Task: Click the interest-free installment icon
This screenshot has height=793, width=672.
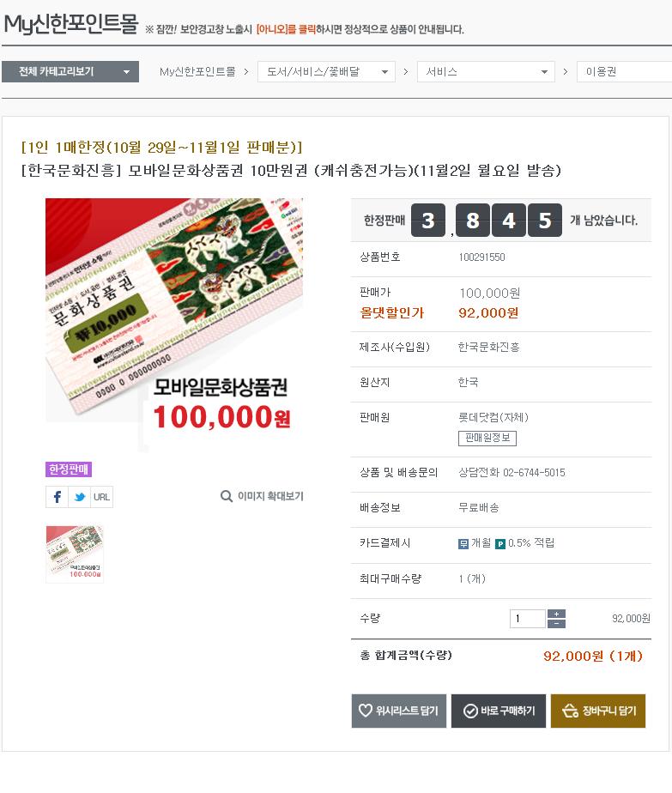Action: click(463, 544)
